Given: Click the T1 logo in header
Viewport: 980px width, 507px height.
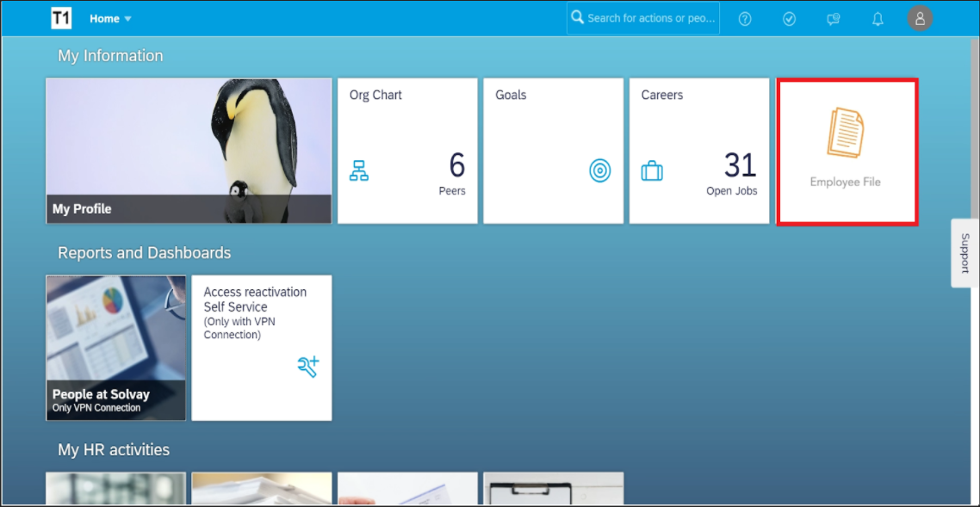Looking at the screenshot, I should tap(61, 18).
